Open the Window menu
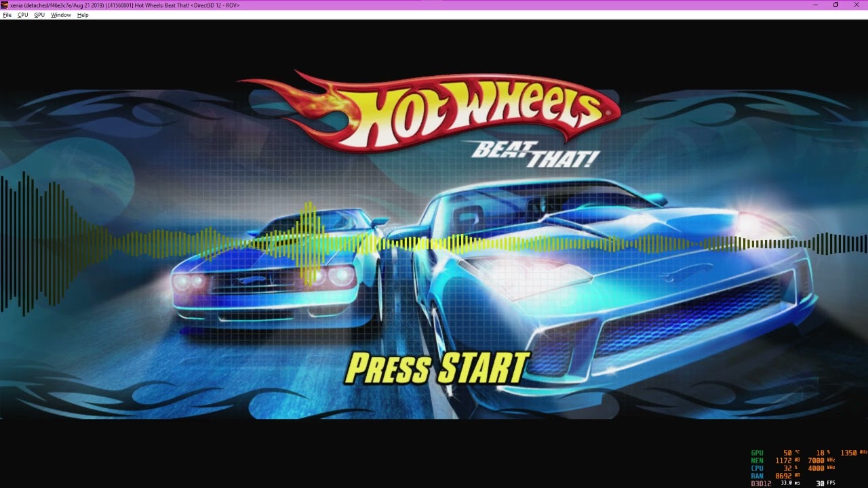The width and height of the screenshot is (868, 488). [61, 15]
